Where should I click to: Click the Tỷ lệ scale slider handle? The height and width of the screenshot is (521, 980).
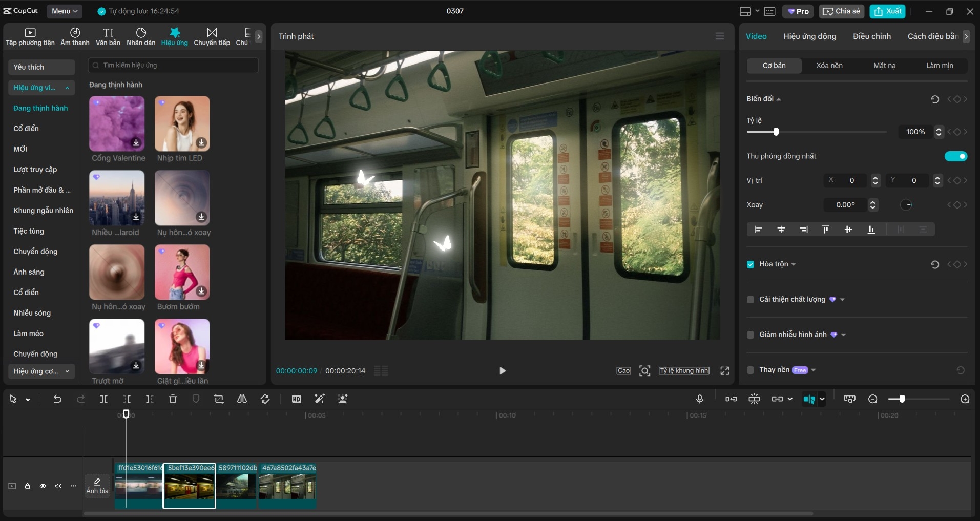[x=776, y=132]
